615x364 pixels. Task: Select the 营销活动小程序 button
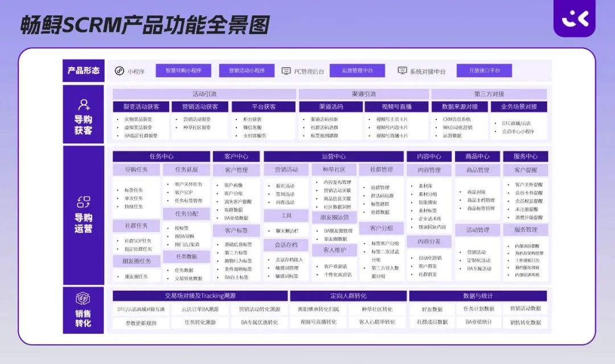click(247, 71)
